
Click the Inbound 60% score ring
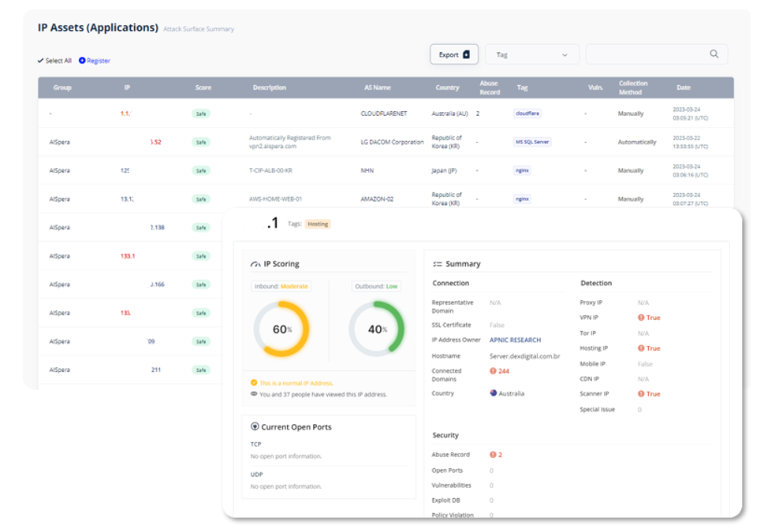point(281,329)
